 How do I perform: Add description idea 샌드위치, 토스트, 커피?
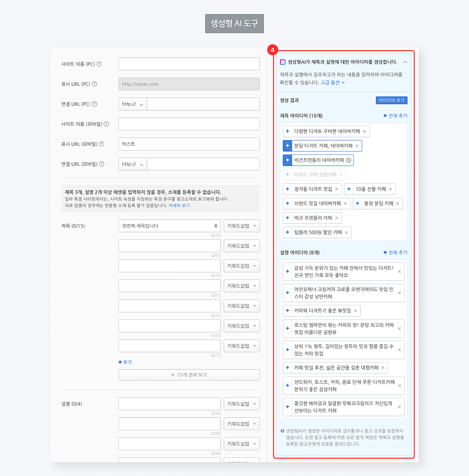[x=287, y=385]
